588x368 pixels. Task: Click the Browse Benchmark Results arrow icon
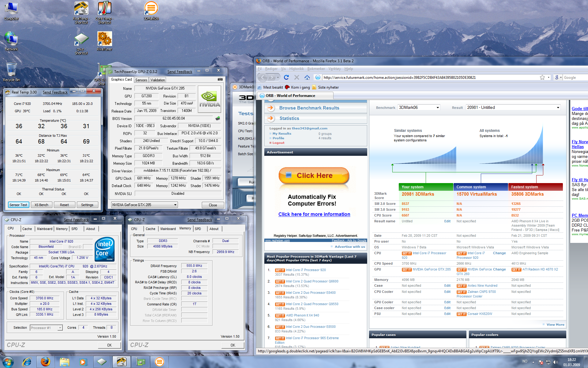pyautogui.click(x=271, y=108)
